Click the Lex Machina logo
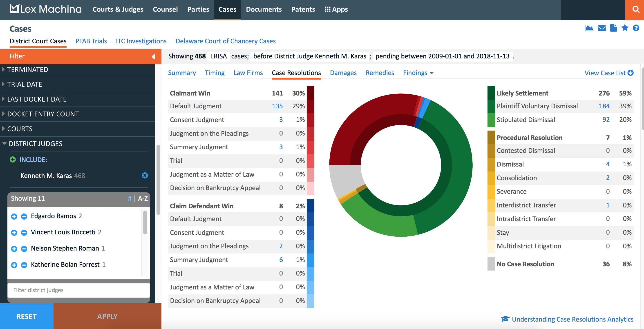This screenshot has height=329, width=644. 45,9
